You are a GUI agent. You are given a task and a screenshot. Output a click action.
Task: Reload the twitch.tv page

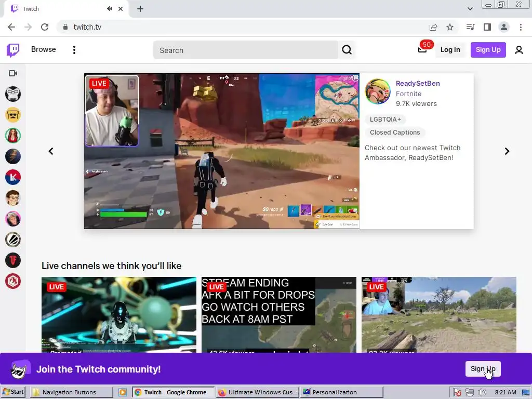coord(45,27)
